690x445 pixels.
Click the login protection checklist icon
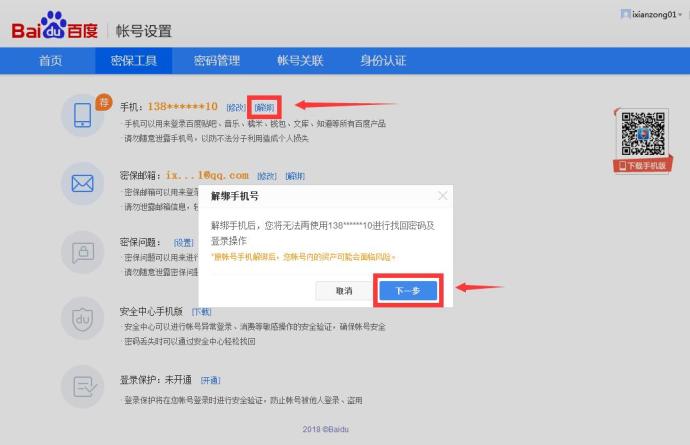(82, 386)
